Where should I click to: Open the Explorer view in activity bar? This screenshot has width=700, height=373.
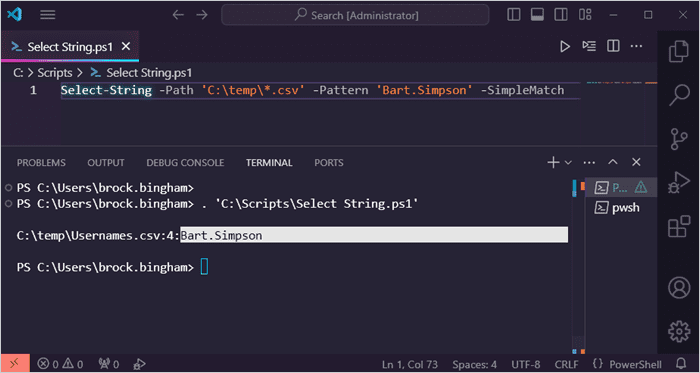click(x=679, y=51)
